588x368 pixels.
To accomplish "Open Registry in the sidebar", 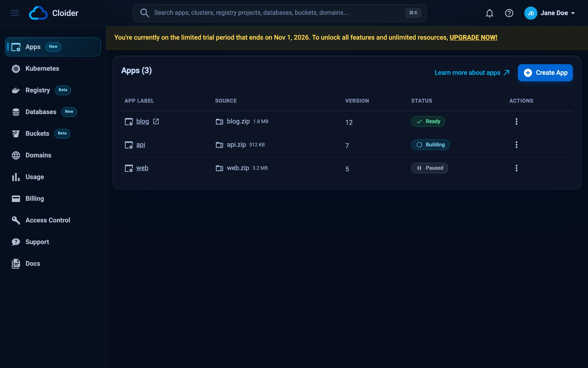I will 53,90.
